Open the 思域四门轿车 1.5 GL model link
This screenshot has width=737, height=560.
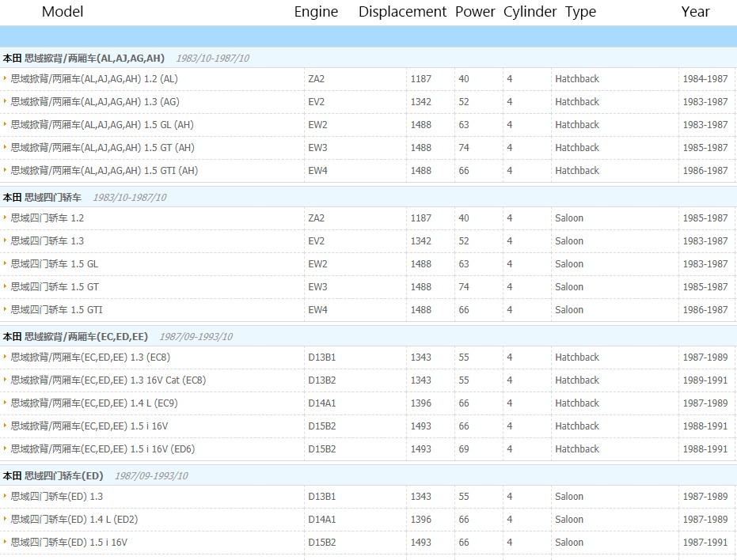[55, 263]
